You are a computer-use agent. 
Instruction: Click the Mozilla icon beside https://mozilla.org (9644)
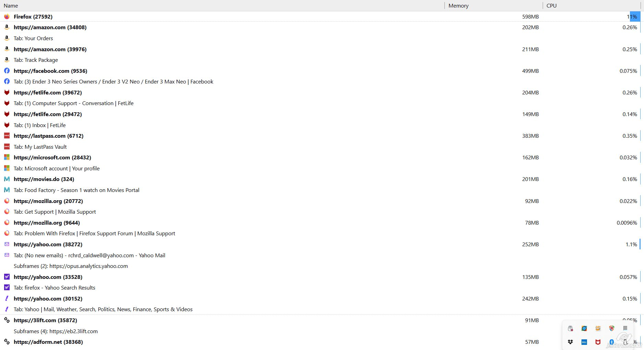[x=7, y=223]
